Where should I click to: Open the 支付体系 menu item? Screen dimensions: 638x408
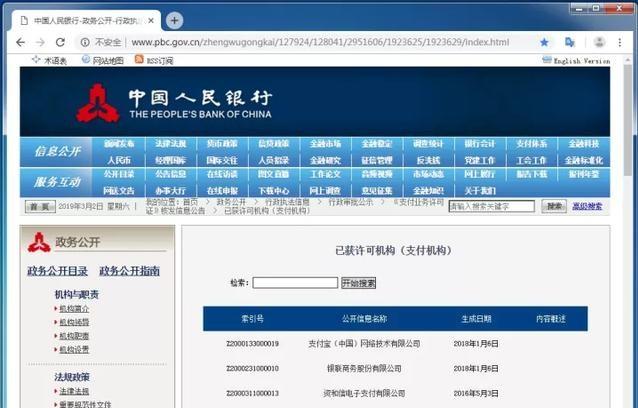point(531,144)
